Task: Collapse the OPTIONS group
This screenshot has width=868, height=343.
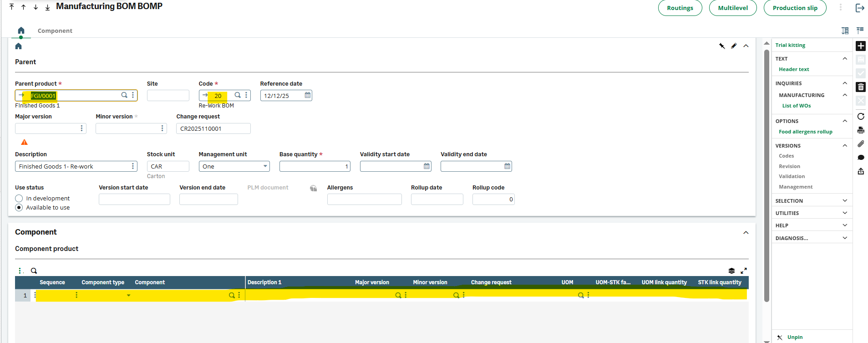Action: click(845, 121)
